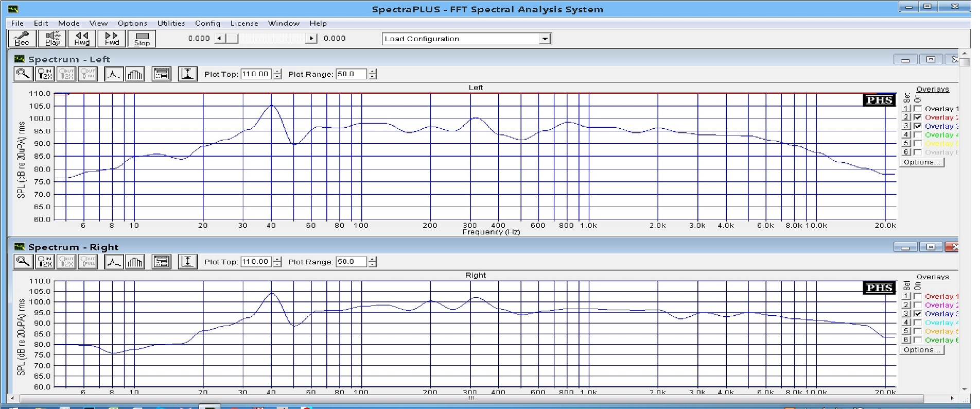Disable Overlay 2 checkbox in Left spectrum

918,117
